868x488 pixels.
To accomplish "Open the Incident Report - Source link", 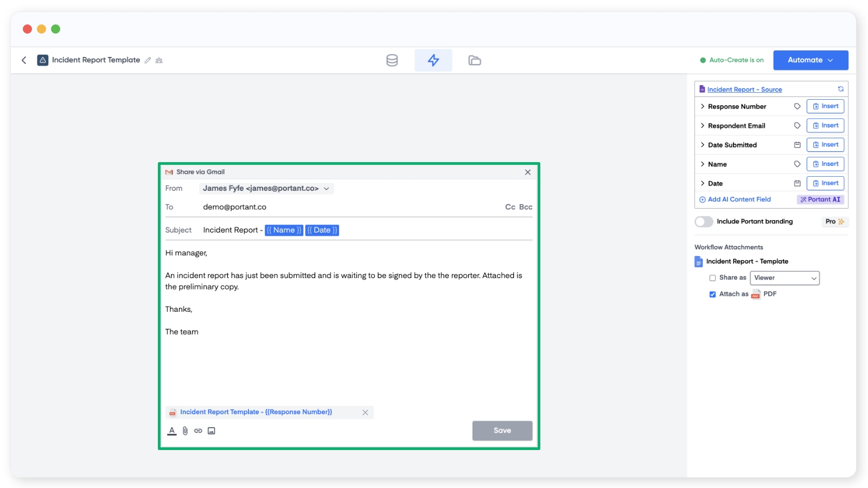I will [744, 89].
